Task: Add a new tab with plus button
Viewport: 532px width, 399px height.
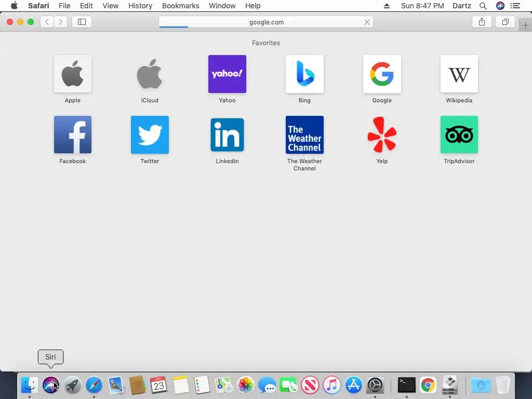Action: [525, 25]
